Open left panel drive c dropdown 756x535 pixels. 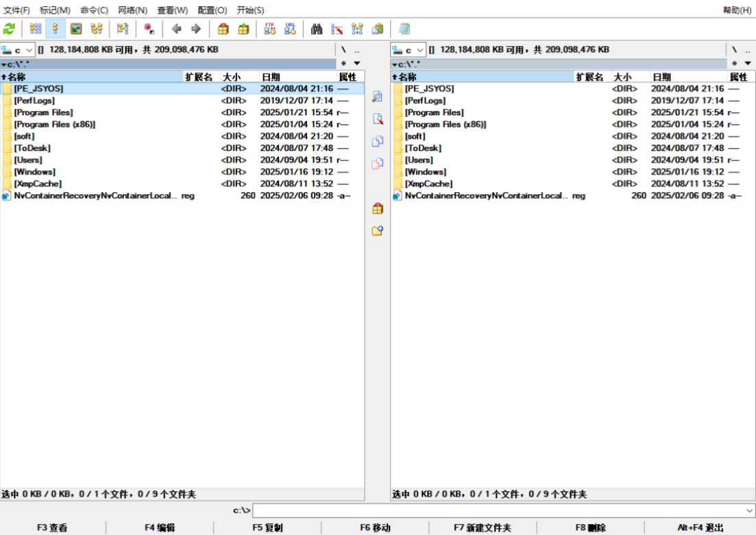[17, 49]
